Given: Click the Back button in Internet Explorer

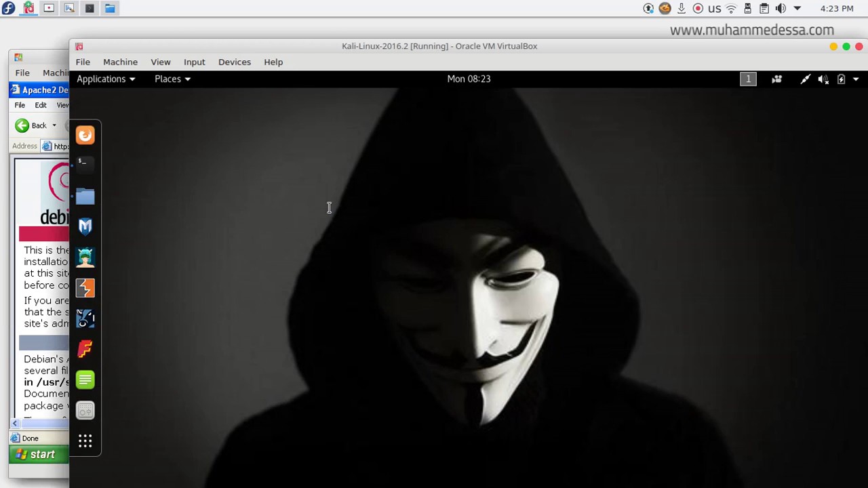Looking at the screenshot, I should pyautogui.click(x=31, y=125).
